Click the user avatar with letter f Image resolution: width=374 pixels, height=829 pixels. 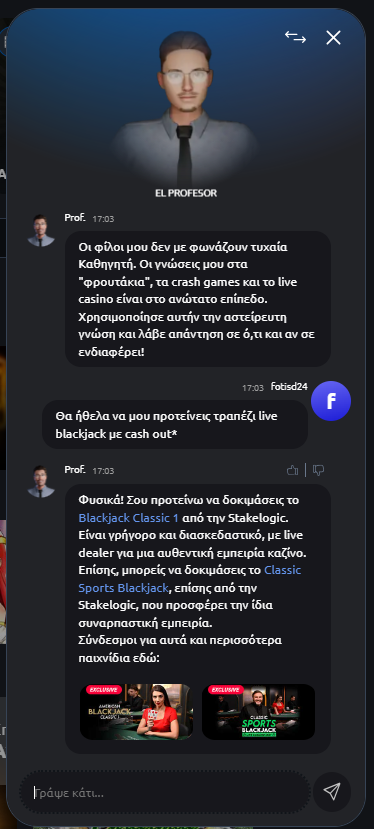[331, 401]
